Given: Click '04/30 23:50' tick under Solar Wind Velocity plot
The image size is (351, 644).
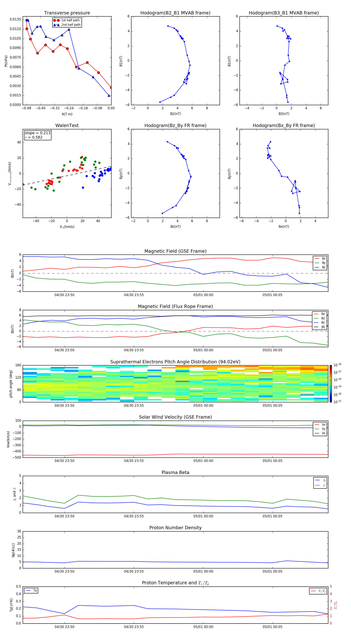Looking at the screenshot, I should tap(65, 461).
